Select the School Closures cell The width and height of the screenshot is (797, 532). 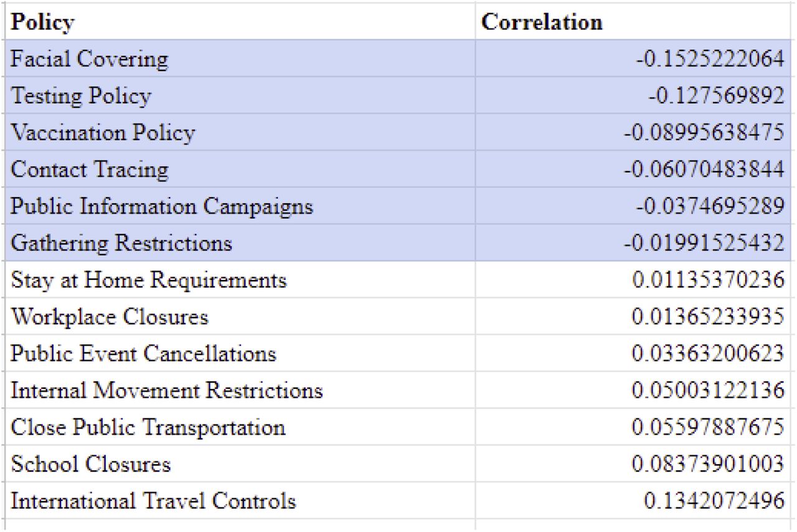click(x=240, y=464)
